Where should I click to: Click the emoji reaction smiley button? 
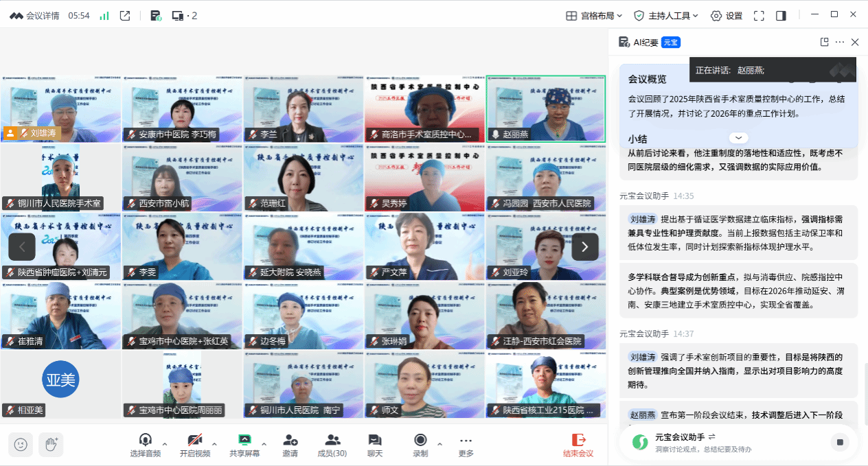click(21, 445)
